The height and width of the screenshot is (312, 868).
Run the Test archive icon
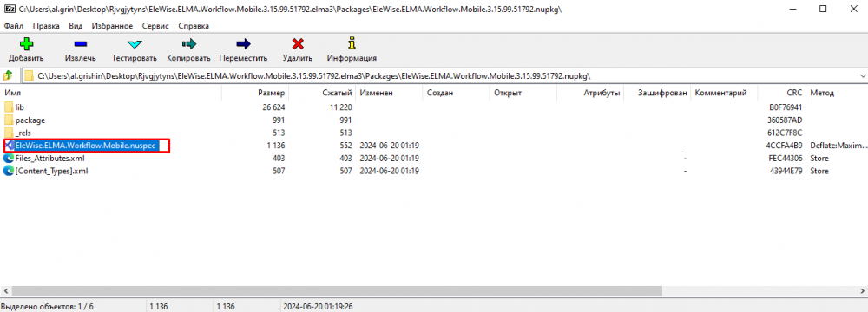pyautogui.click(x=135, y=43)
